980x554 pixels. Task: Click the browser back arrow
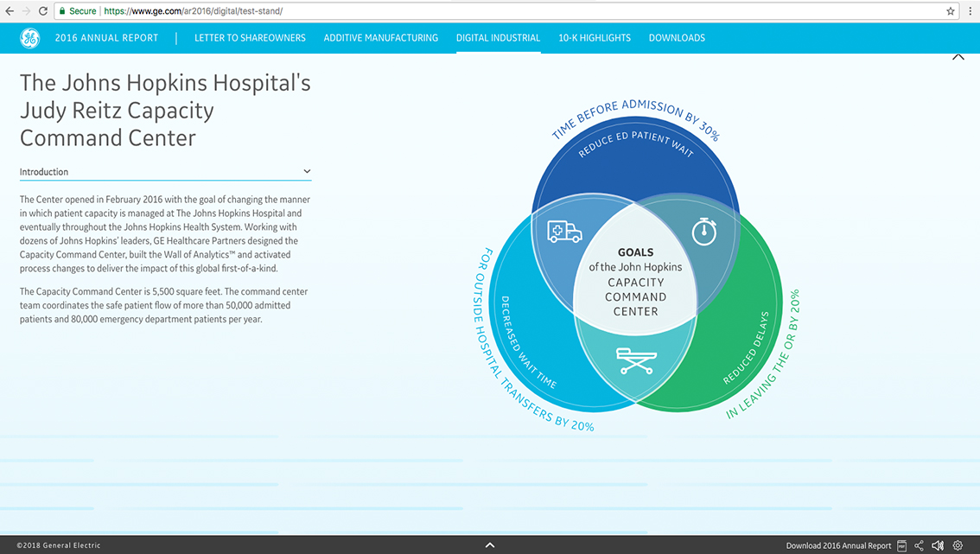coord(10,11)
